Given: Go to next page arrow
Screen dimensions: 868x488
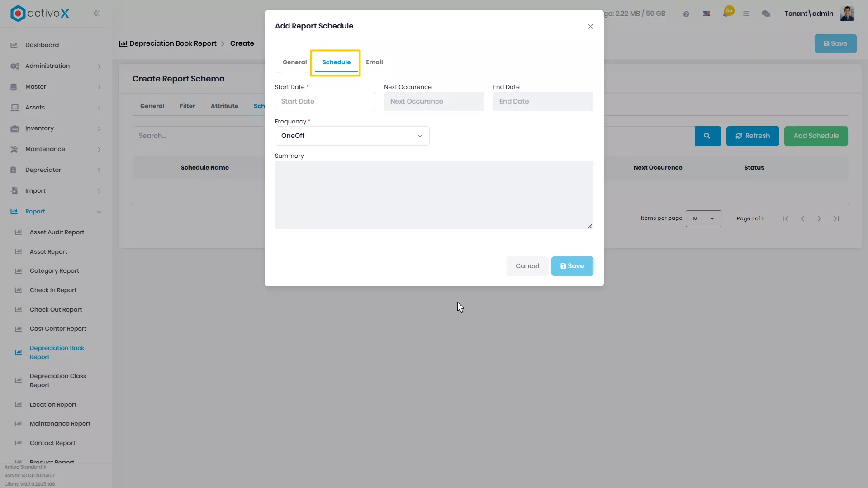Looking at the screenshot, I should click(x=819, y=219).
